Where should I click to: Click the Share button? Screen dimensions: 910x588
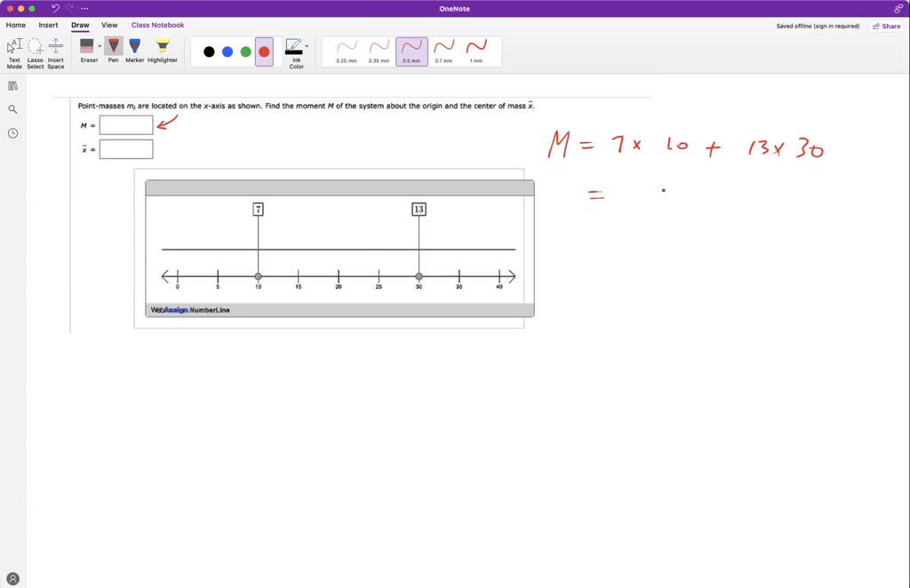coord(885,26)
